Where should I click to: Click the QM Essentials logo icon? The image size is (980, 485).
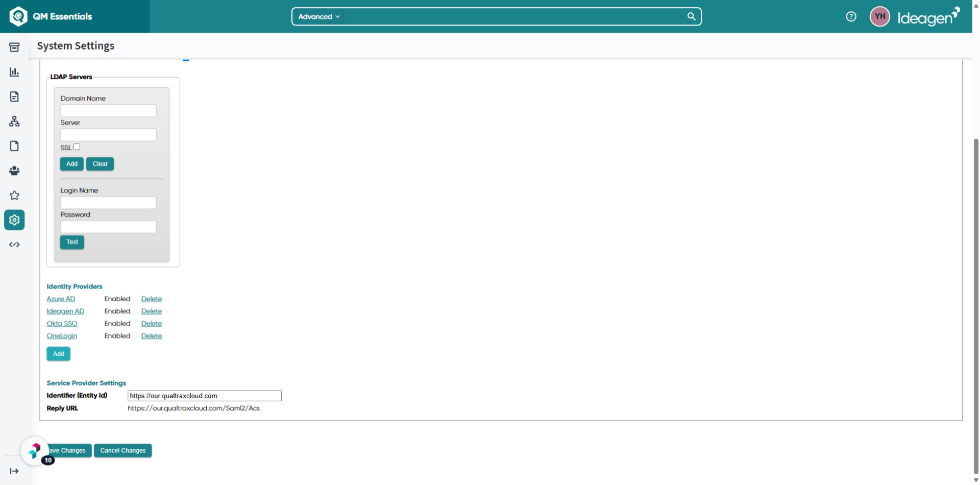[x=18, y=16]
